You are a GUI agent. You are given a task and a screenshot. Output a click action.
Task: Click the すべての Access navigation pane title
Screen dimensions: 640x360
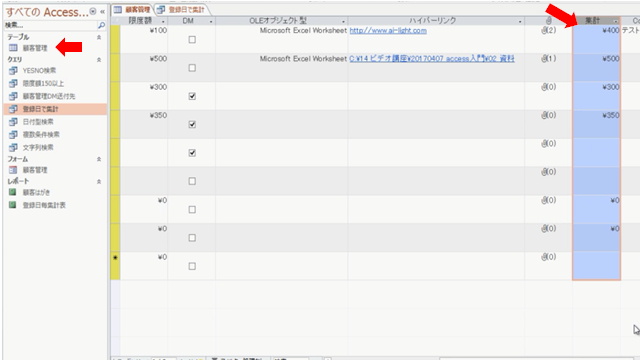click(x=47, y=12)
